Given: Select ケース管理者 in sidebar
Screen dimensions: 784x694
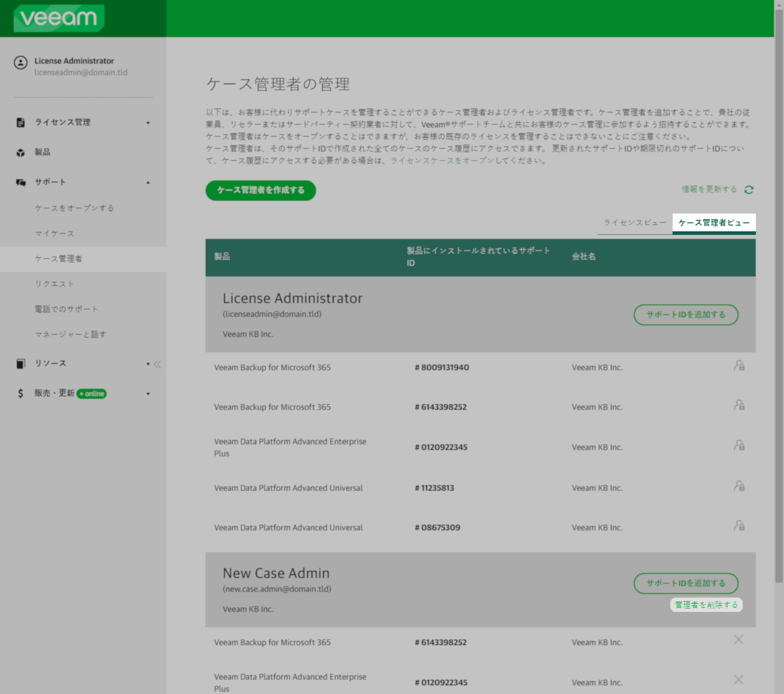Looking at the screenshot, I should [x=83, y=259].
